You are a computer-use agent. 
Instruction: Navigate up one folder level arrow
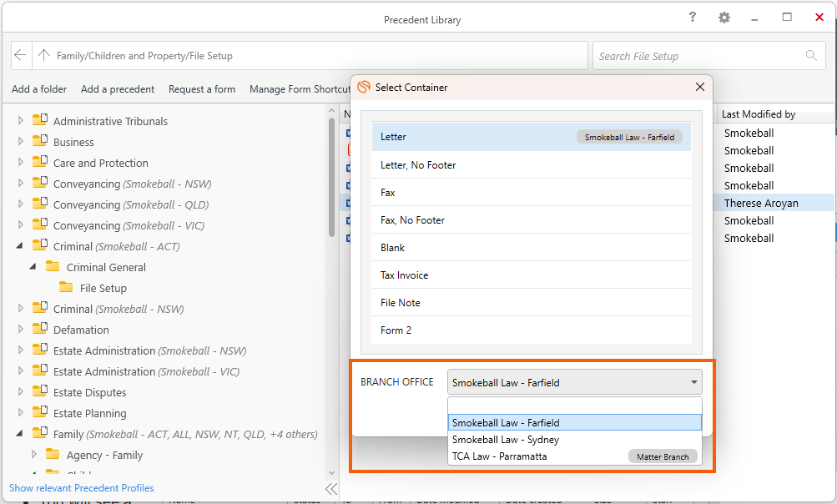[43, 55]
